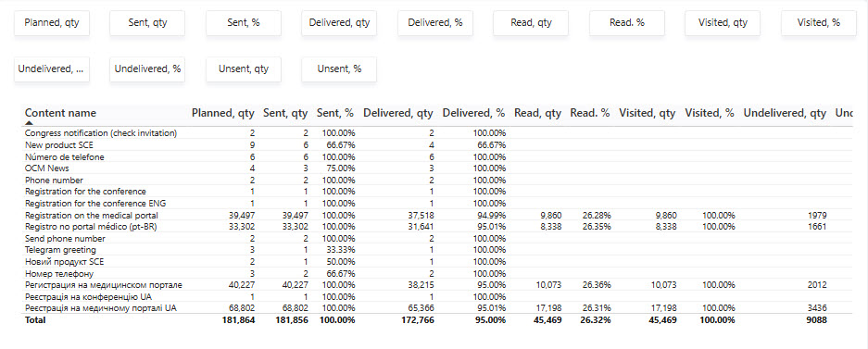Screen dimensions: 868x349
Task: Click the truncated Undelivered, ... slicer button
Action: tap(52, 69)
